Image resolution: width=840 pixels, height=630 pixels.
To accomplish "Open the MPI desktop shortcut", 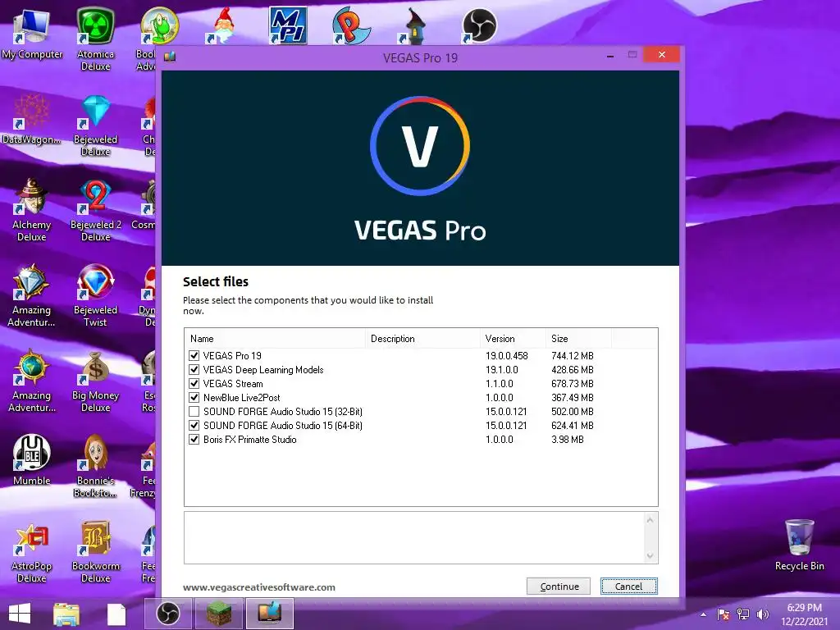I will point(288,25).
